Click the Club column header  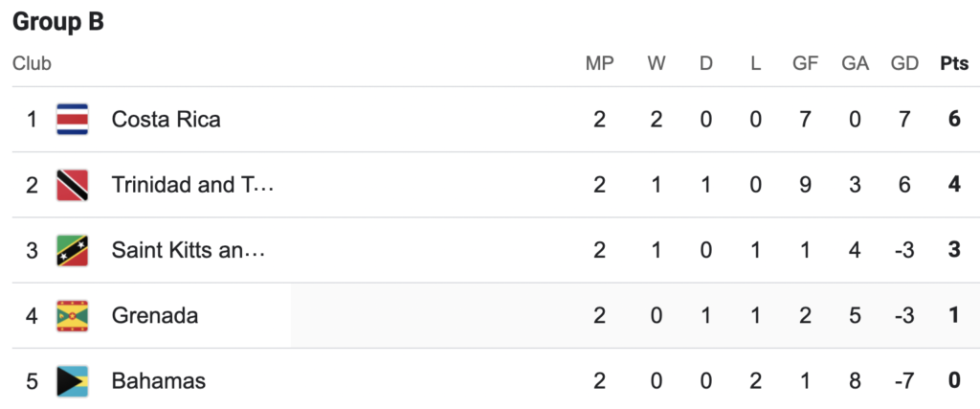(32, 64)
